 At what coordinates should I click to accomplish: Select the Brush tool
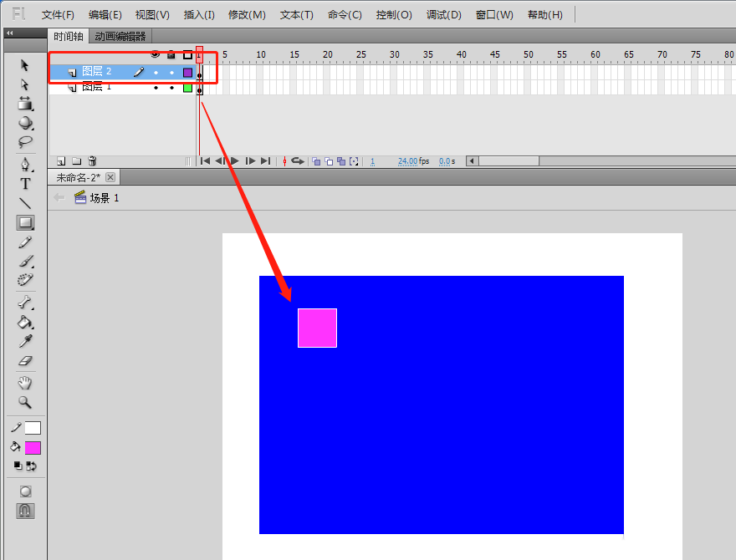tap(26, 262)
